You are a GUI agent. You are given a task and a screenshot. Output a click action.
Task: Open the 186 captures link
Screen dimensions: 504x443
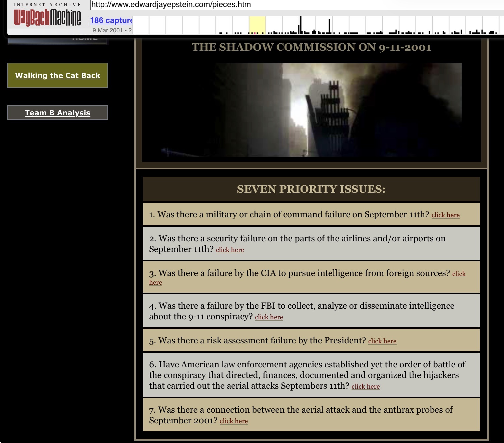(111, 20)
